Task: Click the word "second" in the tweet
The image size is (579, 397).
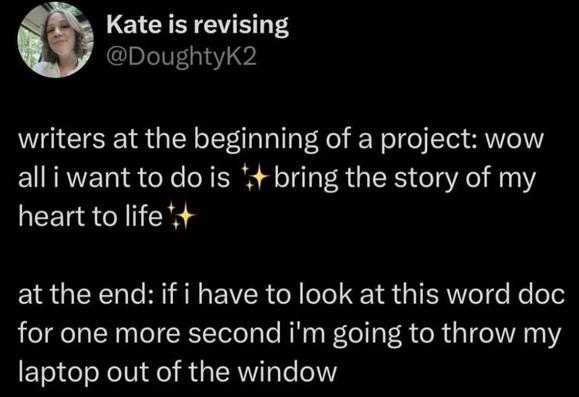Action: (x=234, y=333)
